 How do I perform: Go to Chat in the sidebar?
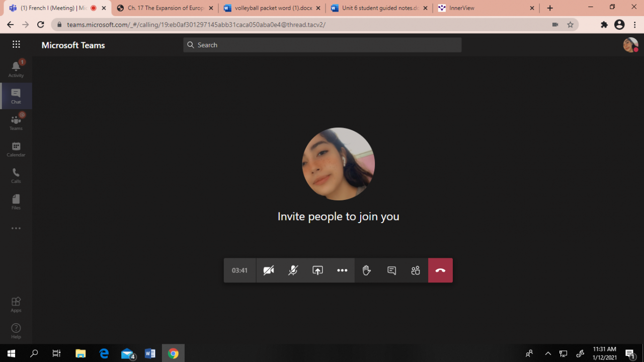point(16,96)
